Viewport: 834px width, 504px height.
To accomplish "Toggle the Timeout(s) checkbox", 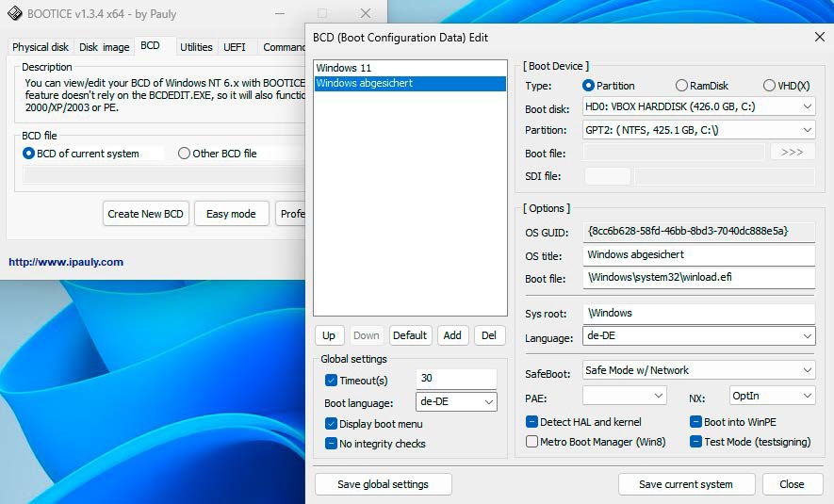I will (x=331, y=381).
